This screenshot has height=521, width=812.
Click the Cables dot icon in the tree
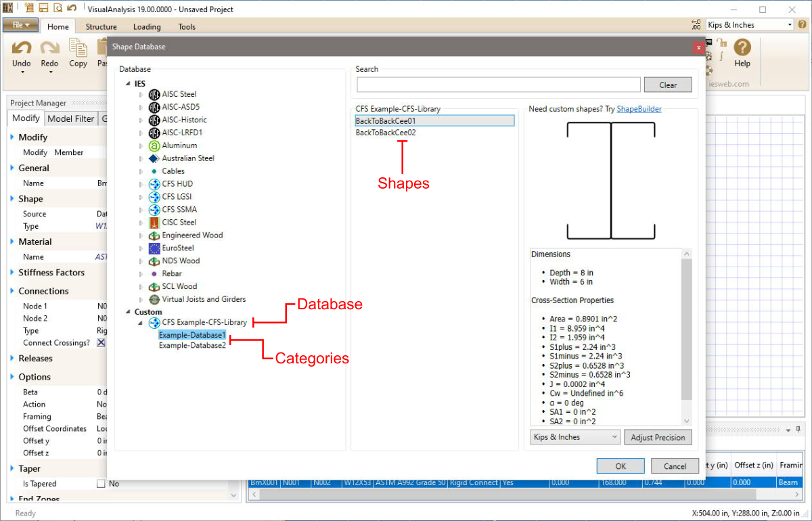click(154, 171)
